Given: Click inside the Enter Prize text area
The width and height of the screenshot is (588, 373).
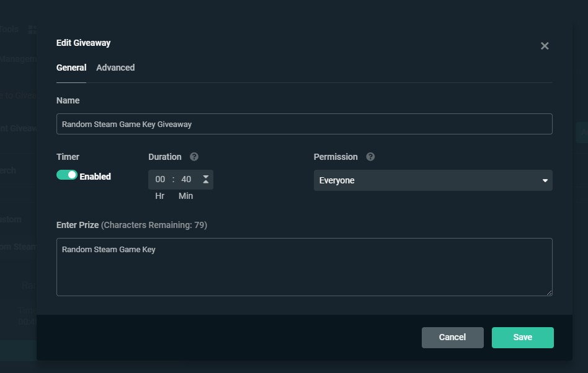Looking at the screenshot, I should coord(304,267).
